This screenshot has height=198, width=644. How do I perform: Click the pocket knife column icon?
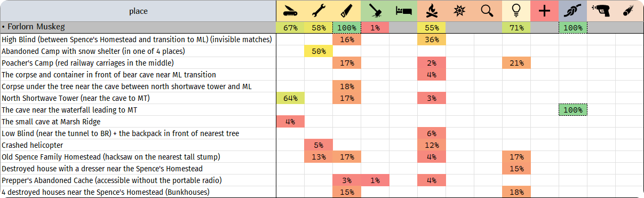pos(290,11)
